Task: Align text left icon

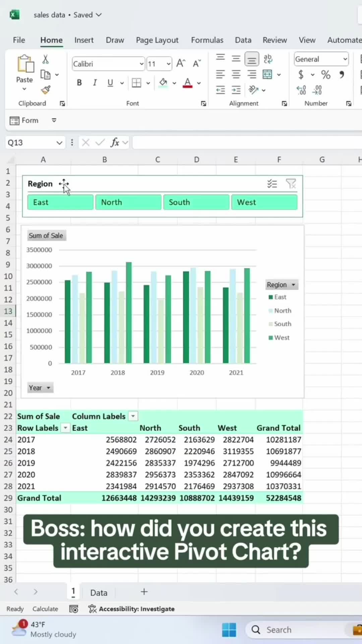Action: [x=220, y=74]
